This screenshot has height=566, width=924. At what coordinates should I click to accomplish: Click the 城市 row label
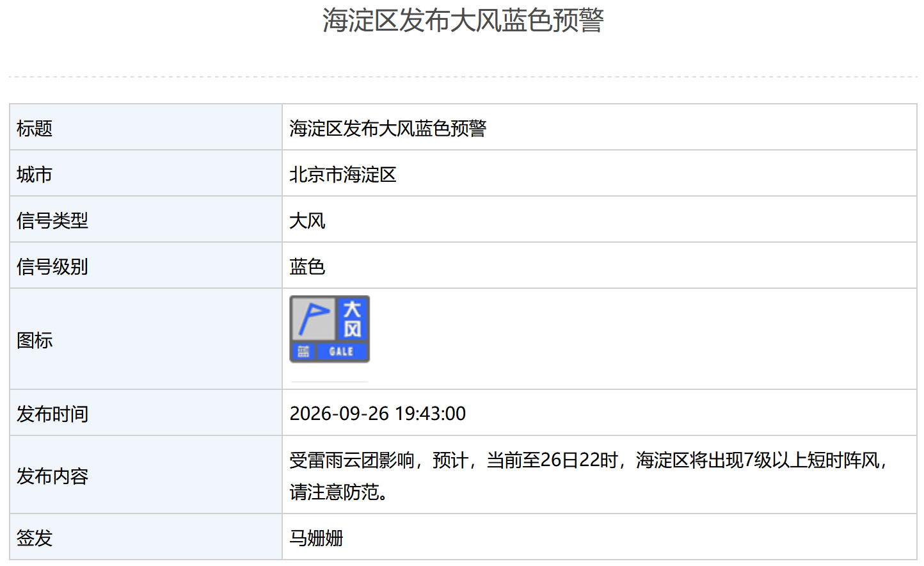pos(35,174)
